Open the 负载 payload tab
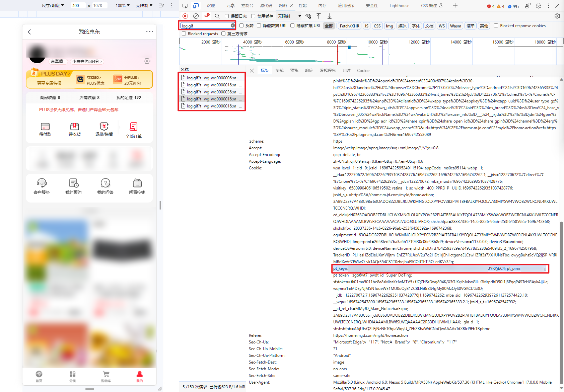 coord(279,71)
